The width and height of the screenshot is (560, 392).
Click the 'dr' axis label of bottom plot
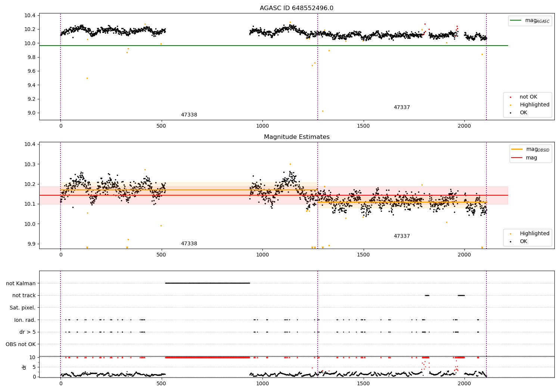tap(24, 367)
